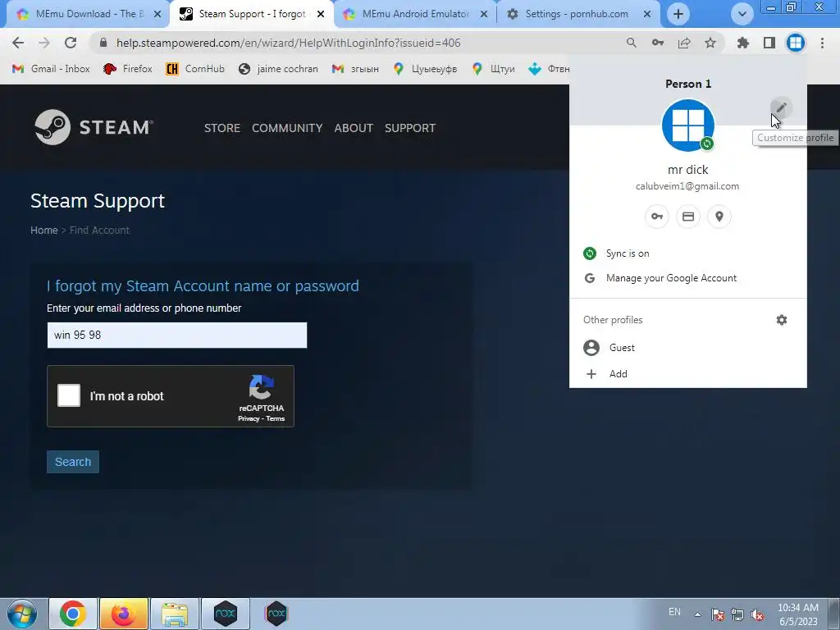Open the reCAPTCHA Terms link
Image resolution: width=840 pixels, height=630 pixels.
[276, 419]
